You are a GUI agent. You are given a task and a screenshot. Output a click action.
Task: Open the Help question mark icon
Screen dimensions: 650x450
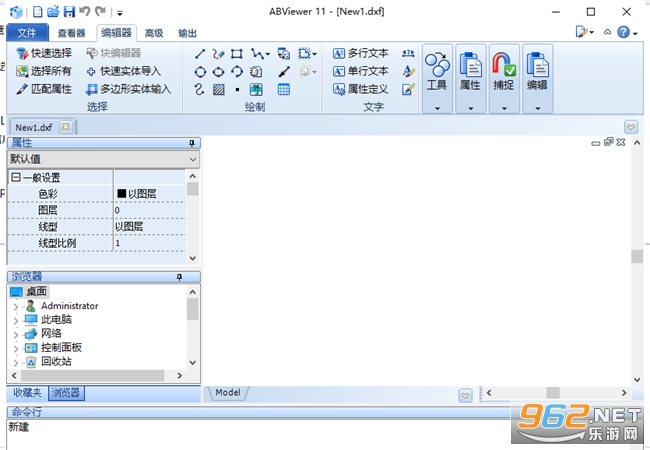[623, 32]
